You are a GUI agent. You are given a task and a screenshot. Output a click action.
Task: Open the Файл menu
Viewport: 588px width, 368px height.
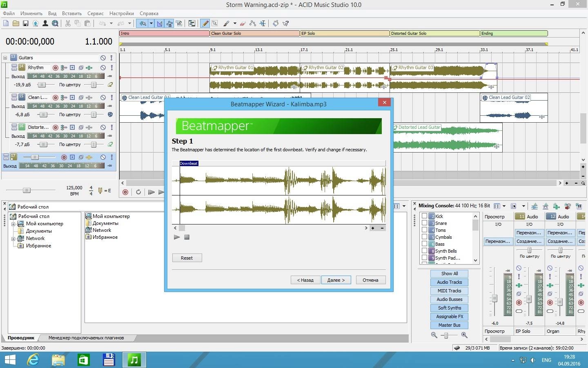tap(9, 13)
